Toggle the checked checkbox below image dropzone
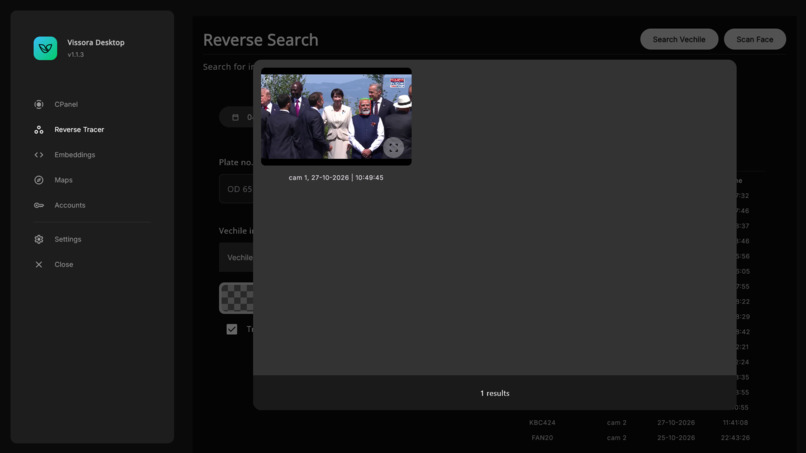 [x=232, y=329]
